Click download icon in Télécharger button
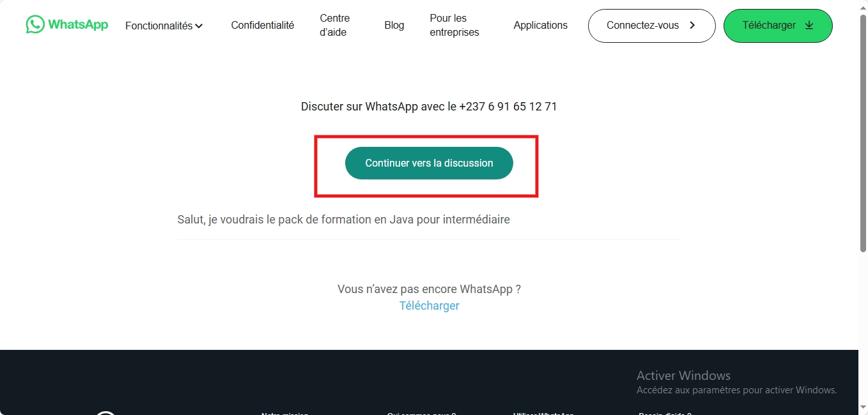The image size is (868, 415). coord(809,26)
